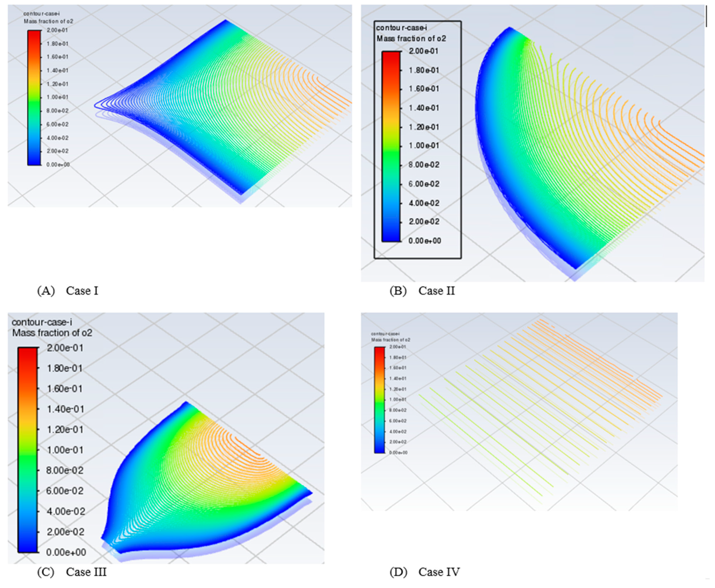The height and width of the screenshot is (588, 715).
Task: Click 'Mass fraction of o2' title in Case III
Action: (52, 333)
